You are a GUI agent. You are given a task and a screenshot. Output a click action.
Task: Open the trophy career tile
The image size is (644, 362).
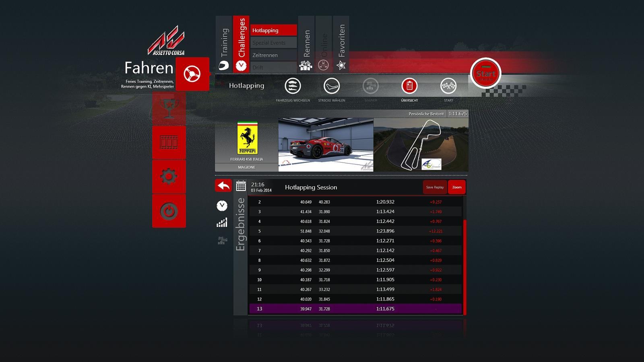169,108
